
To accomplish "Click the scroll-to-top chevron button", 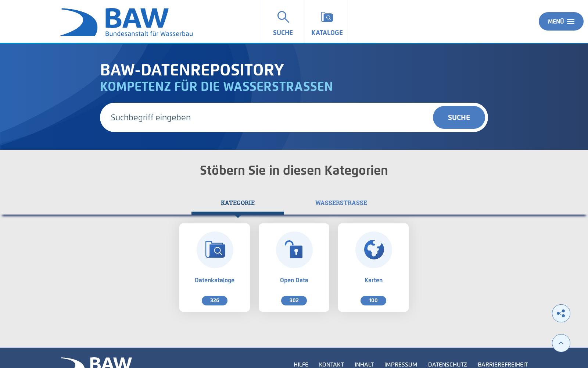I will click(561, 343).
